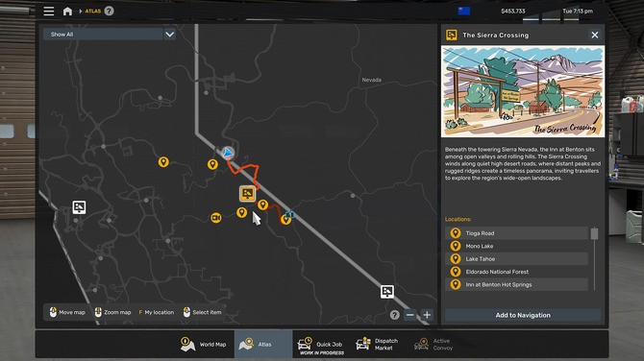644x361 pixels.
Task: Open the Quick Job tab
Action: click(322, 344)
